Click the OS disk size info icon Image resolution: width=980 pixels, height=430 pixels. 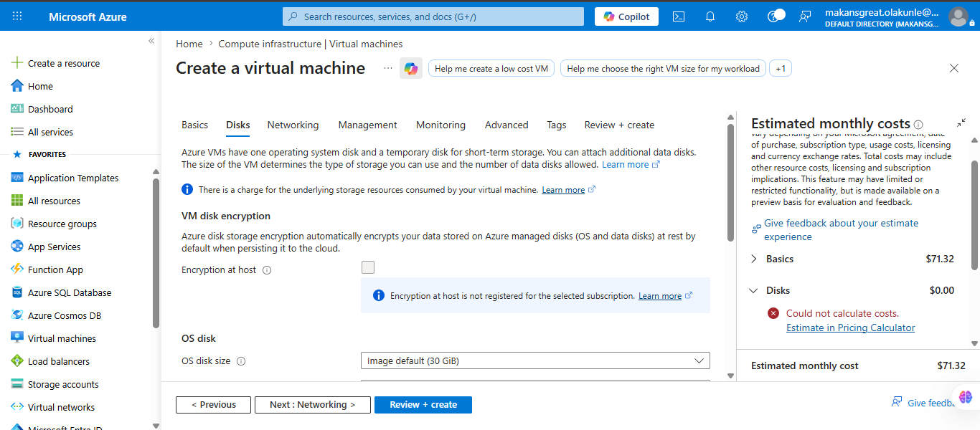[x=241, y=361]
